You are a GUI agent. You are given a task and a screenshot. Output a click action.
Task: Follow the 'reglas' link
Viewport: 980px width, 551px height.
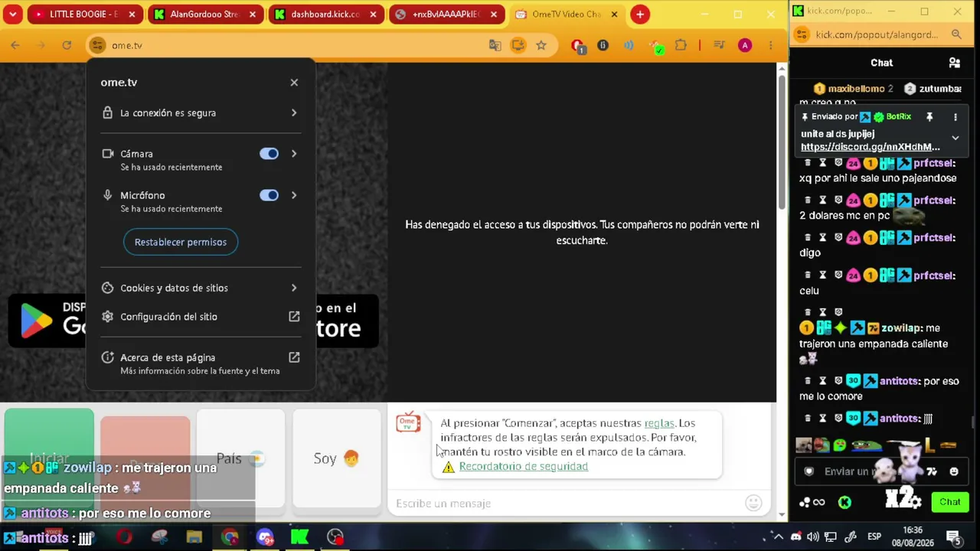point(659,423)
